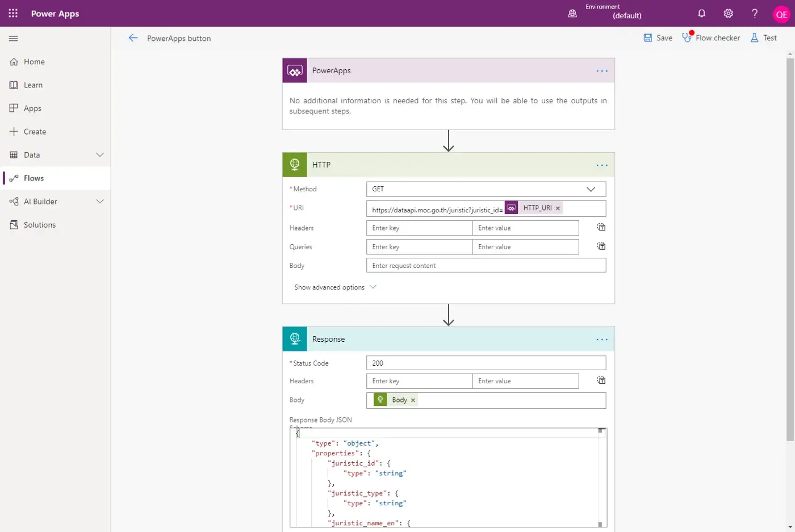795x532 pixels.
Task: Open Home in the sidebar
Action: coord(56,62)
